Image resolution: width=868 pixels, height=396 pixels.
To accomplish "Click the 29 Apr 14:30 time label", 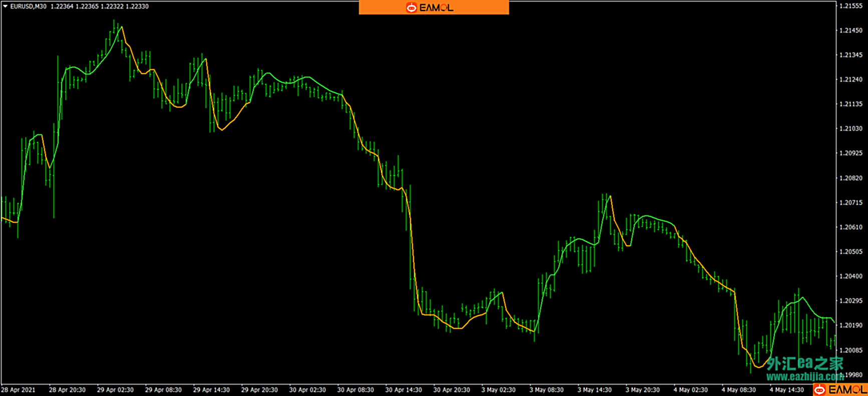I will (211, 389).
